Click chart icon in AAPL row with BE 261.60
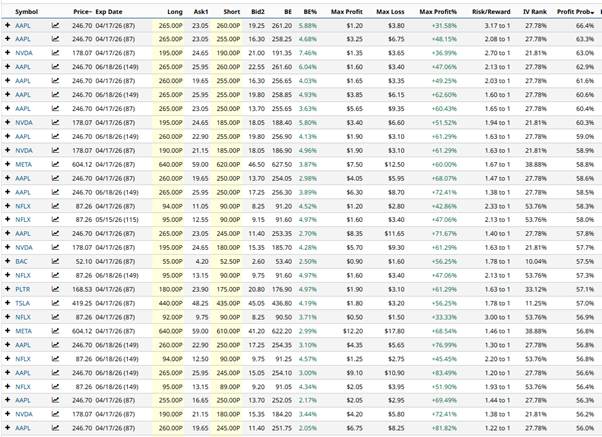The height and width of the screenshot is (437, 602). (55, 67)
